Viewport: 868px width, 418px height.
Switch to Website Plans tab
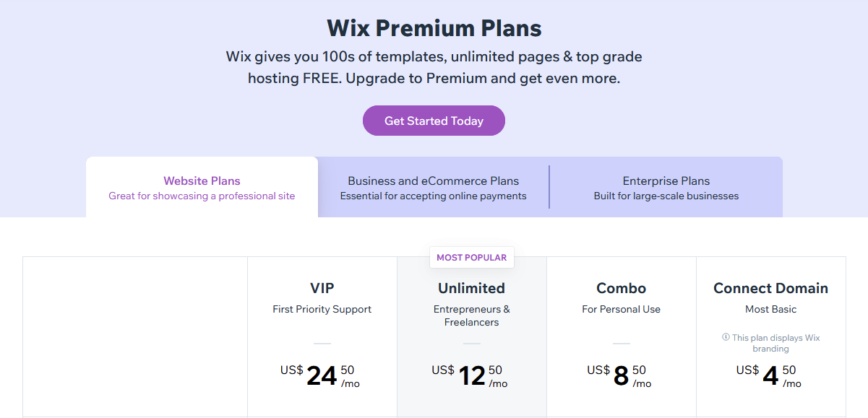[202, 187]
